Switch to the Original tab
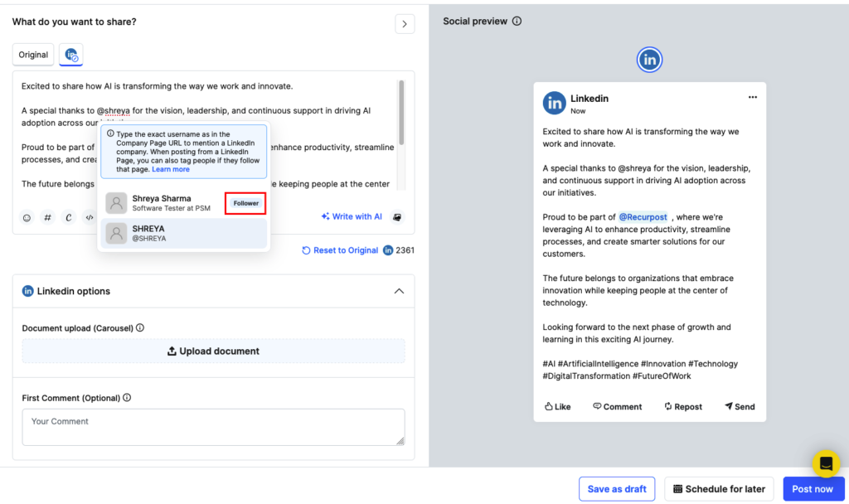Image resolution: width=849 pixels, height=504 pixels. 33,55
